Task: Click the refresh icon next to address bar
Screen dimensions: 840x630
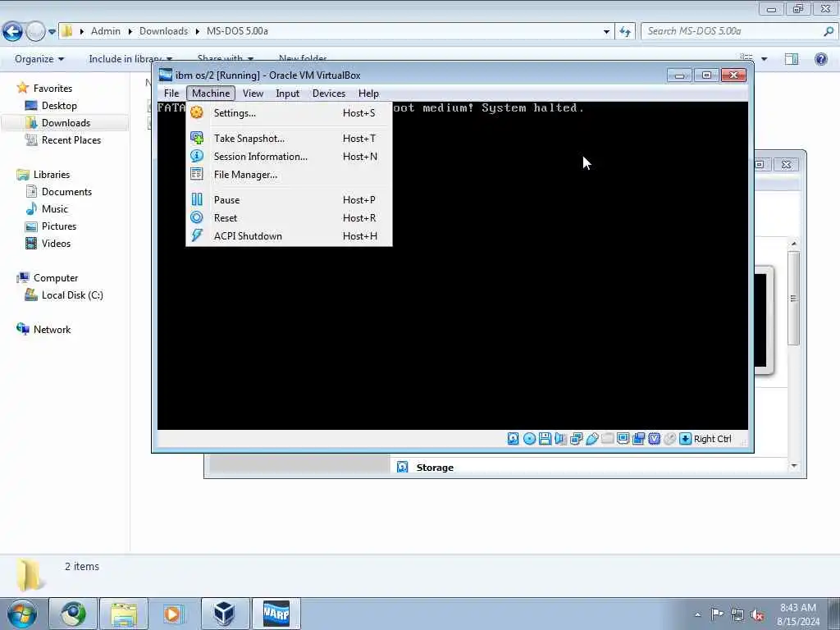Action: tap(625, 32)
